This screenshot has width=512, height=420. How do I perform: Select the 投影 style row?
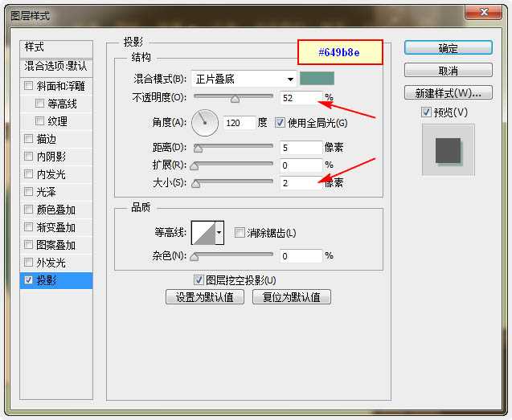[x=56, y=280]
